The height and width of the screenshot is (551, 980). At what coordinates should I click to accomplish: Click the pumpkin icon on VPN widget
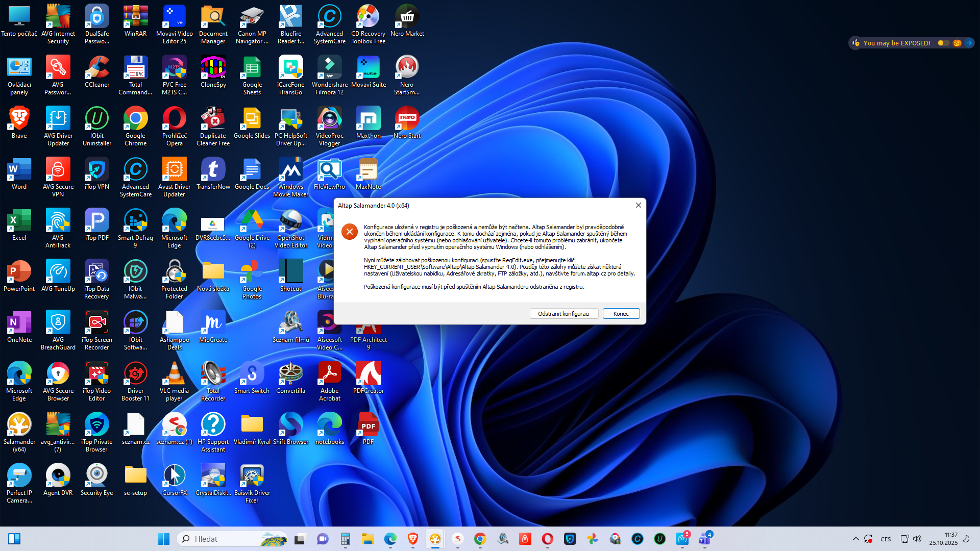[x=957, y=43]
